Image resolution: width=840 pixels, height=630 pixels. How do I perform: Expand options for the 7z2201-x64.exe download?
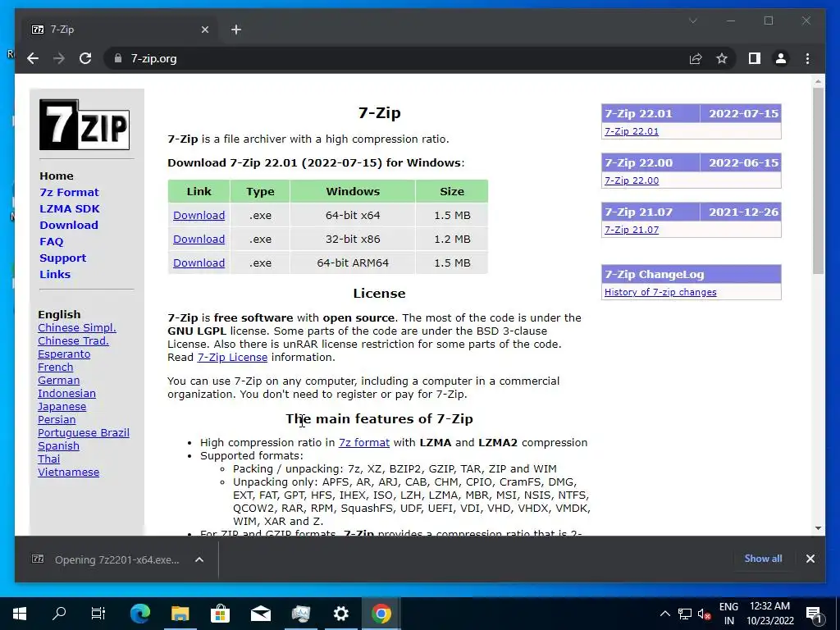(x=199, y=559)
